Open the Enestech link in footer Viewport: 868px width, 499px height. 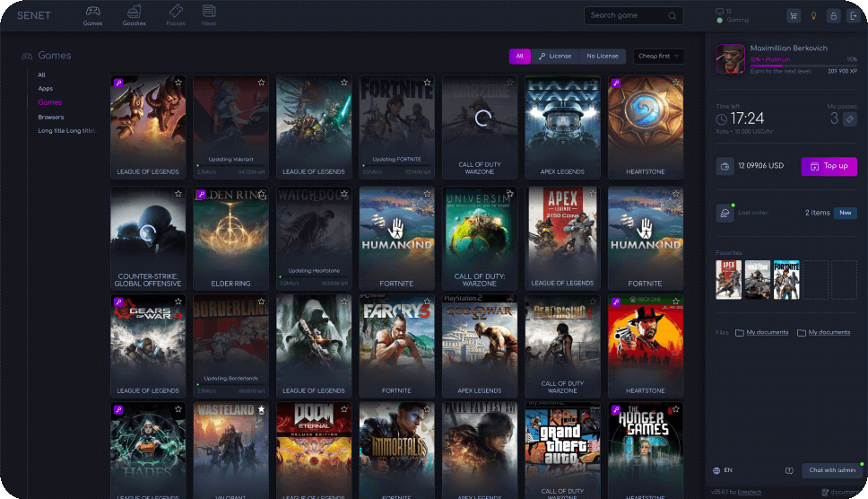(x=749, y=492)
